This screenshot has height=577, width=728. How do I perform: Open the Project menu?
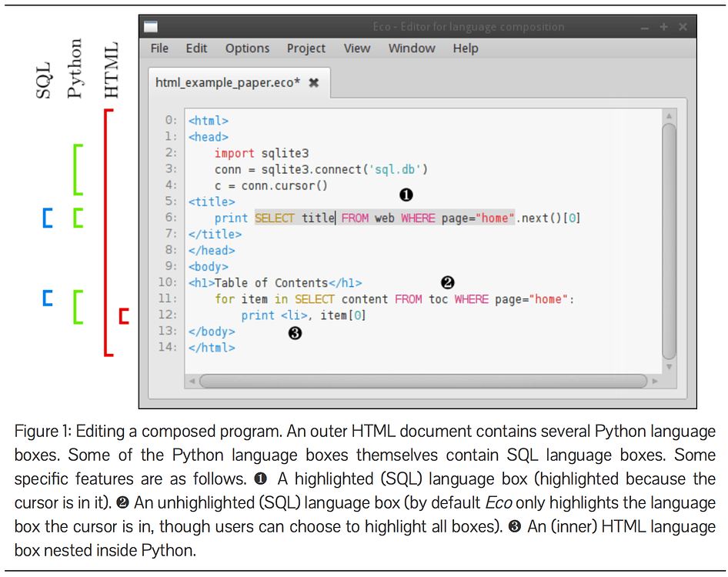point(306,48)
